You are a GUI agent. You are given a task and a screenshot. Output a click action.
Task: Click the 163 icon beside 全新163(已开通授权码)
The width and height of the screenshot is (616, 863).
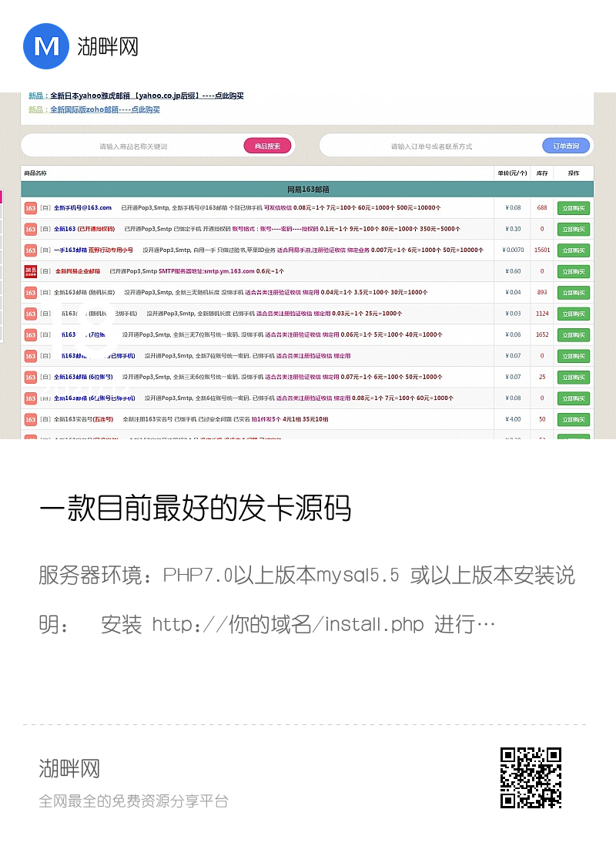[30, 229]
